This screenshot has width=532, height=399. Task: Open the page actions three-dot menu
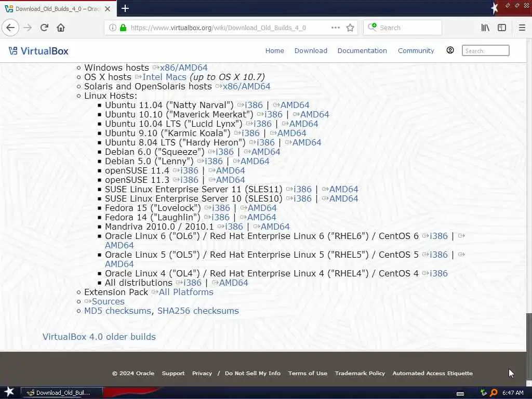(335, 28)
